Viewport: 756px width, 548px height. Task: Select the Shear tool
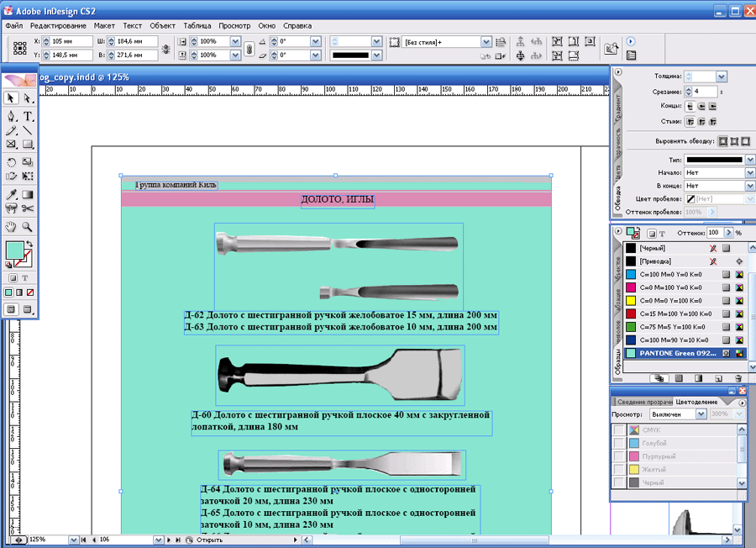[11, 176]
